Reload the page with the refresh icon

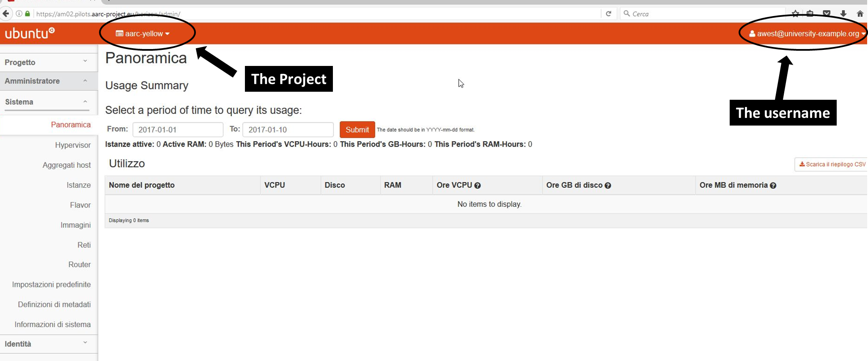coord(608,14)
